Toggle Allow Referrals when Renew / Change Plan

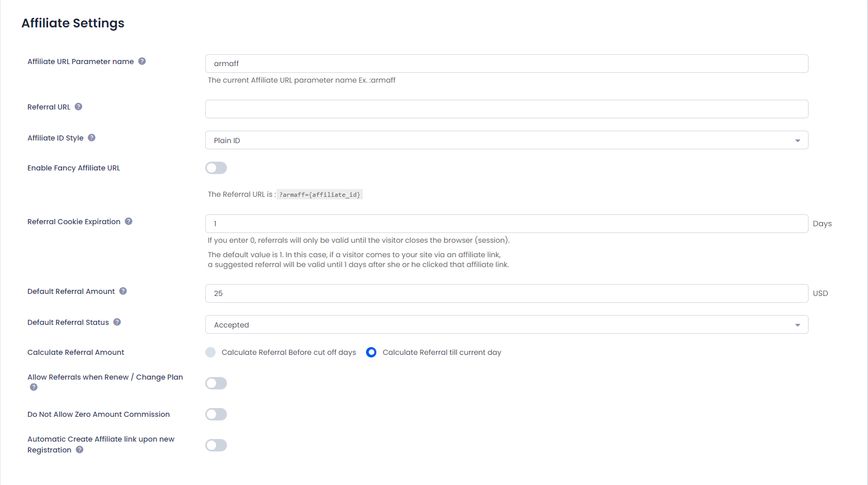(x=216, y=383)
